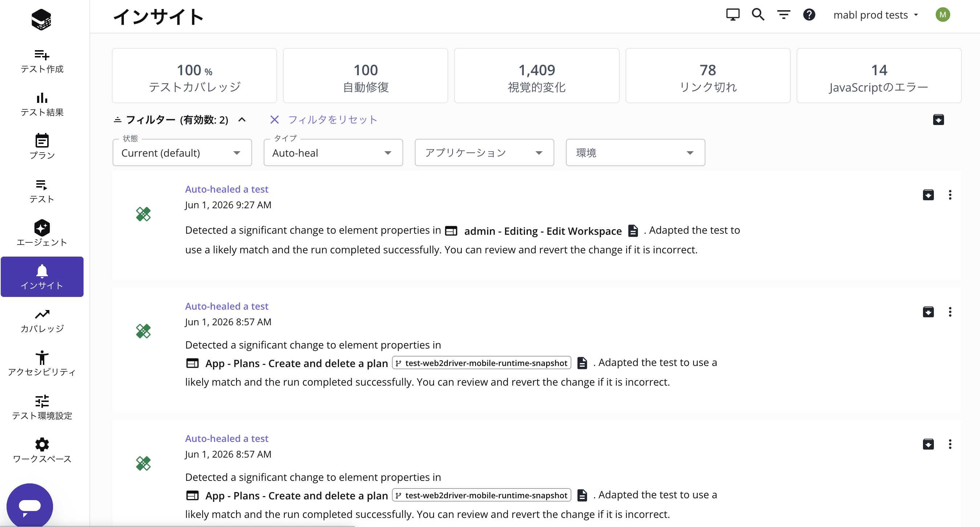Open テスト結果 in the sidebar
The image size is (980, 527).
(x=42, y=104)
